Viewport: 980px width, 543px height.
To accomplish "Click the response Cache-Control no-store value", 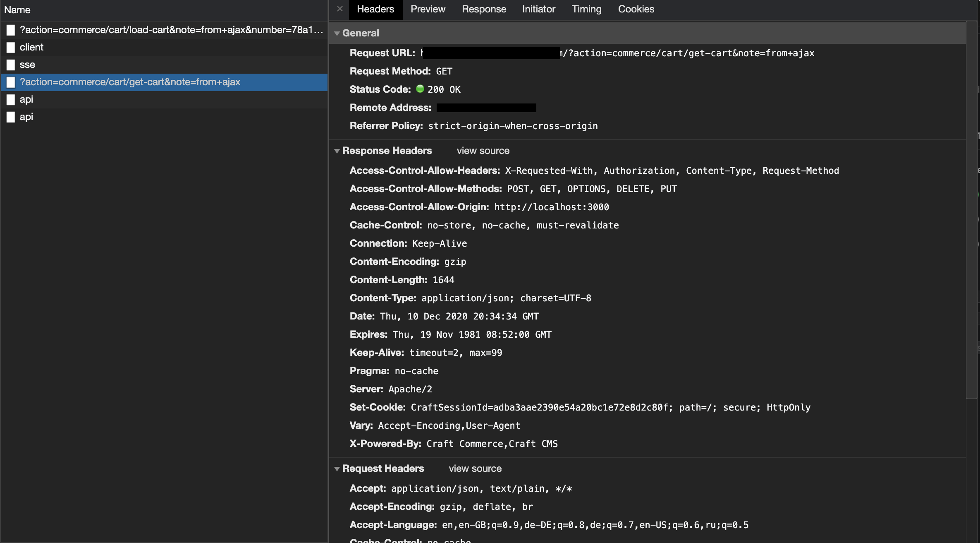I will tap(523, 225).
